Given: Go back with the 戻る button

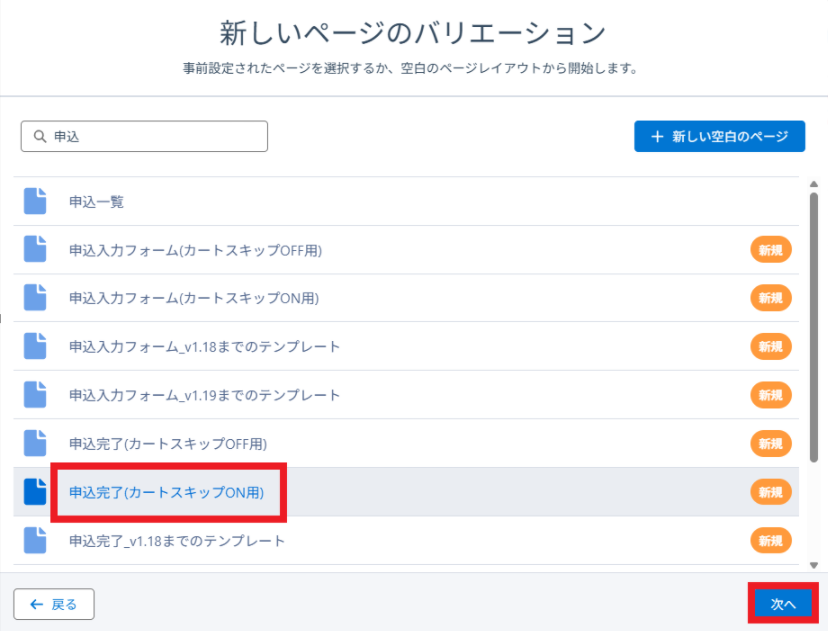Looking at the screenshot, I should (x=53, y=604).
